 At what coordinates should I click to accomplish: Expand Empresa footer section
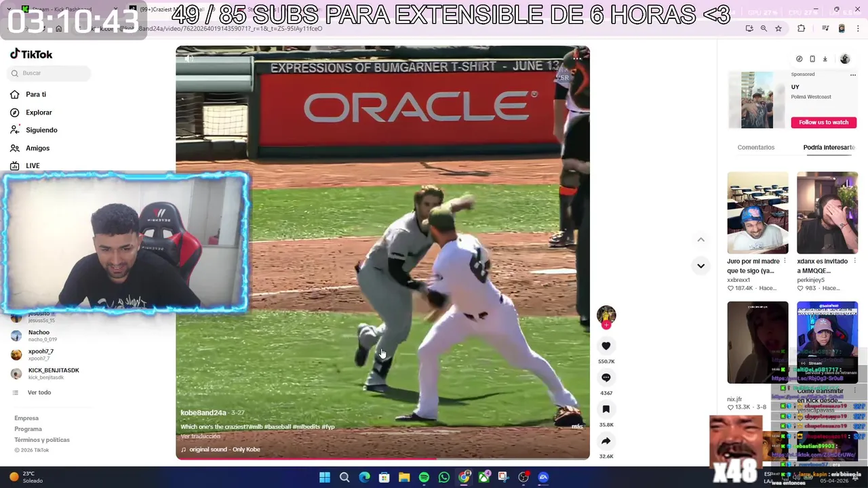coord(26,418)
